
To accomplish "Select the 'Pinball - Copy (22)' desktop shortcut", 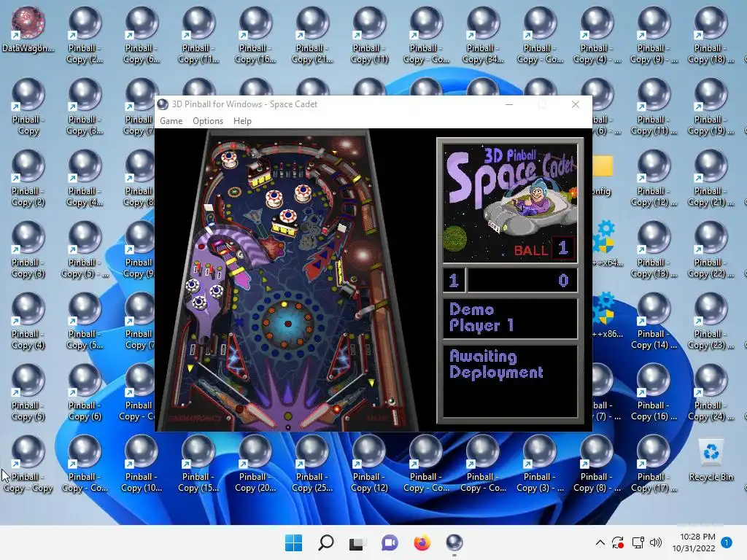I will coord(711,249).
